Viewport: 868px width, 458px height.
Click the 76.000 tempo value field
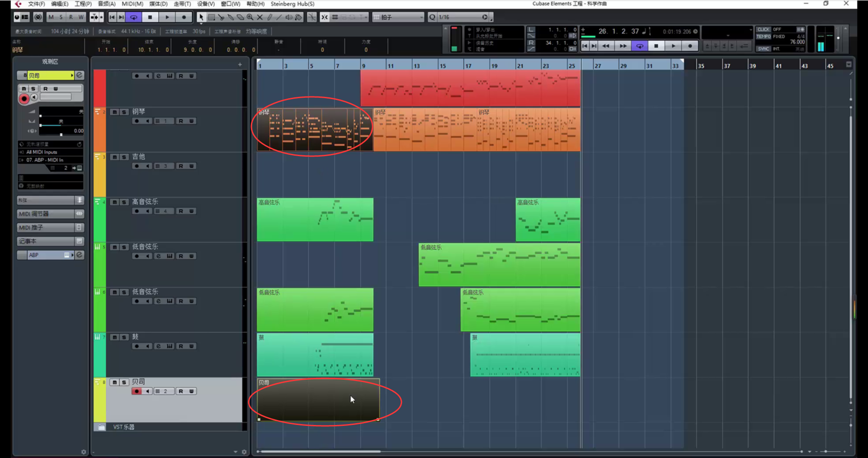click(797, 42)
